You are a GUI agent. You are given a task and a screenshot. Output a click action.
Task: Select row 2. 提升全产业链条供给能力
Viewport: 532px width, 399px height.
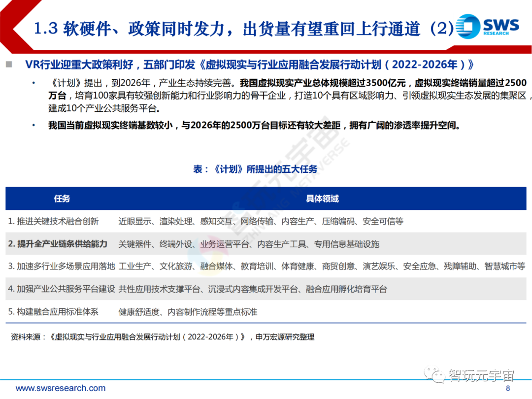pos(266,244)
